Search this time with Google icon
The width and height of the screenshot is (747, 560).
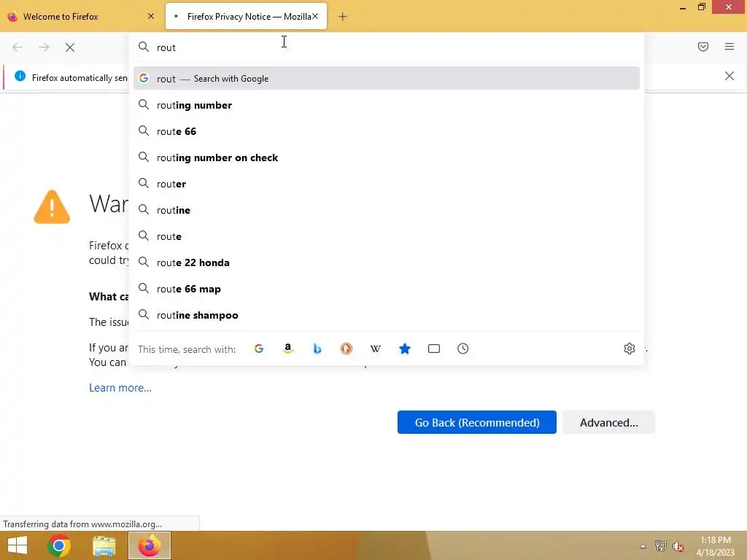(x=259, y=349)
